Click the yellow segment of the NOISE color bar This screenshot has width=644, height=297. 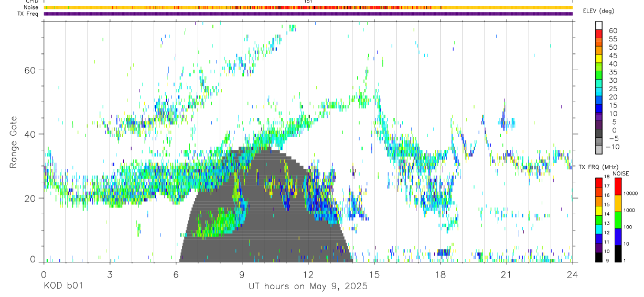pos(618,203)
